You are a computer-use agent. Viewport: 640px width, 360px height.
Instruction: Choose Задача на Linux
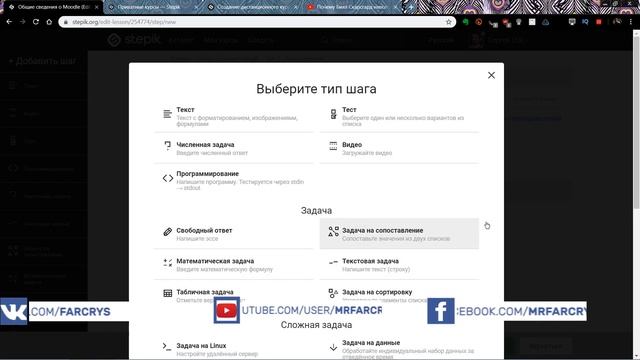[x=234, y=349]
